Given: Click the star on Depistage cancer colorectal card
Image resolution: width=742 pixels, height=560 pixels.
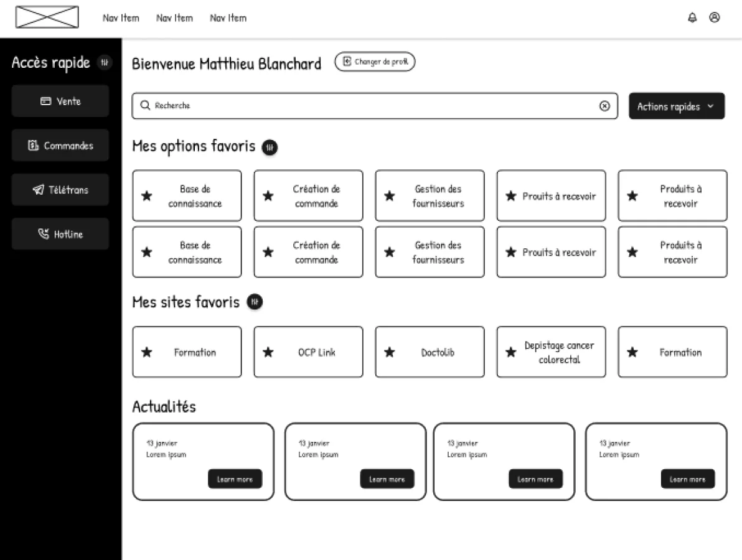Looking at the screenshot, I should 510,352.
